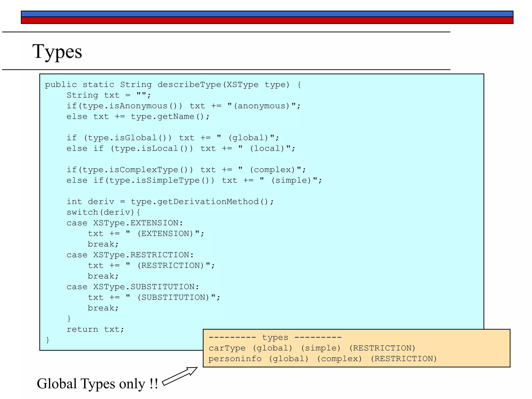Image resolution: width=532 pixels, height=399 pixels.
Task: Click the 'String txt = "";' line
Action: [109, 95]
